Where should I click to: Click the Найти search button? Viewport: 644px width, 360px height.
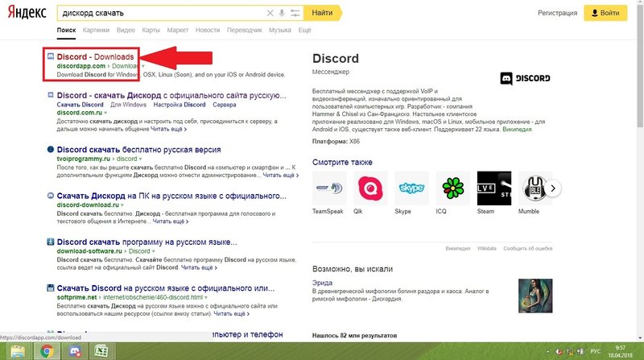322,13
